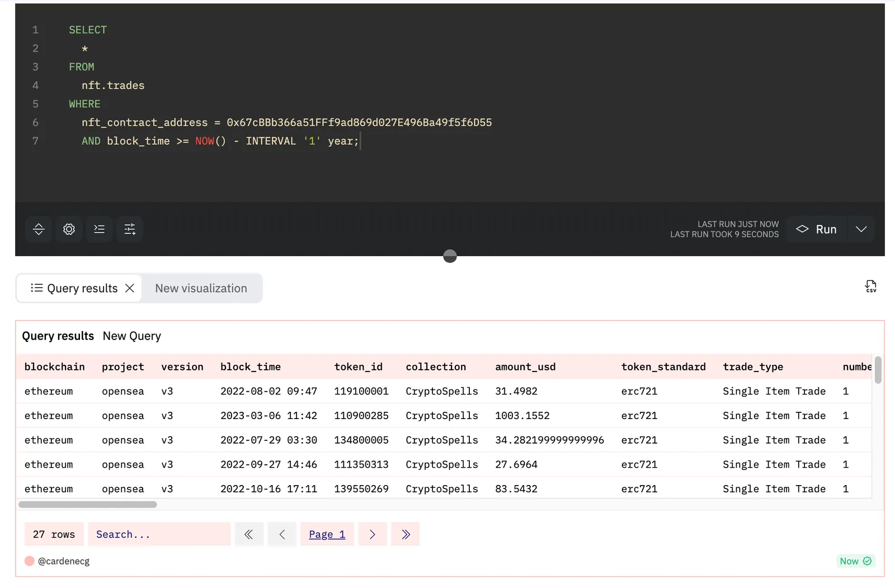This screenshot has width=895, height=588.
Task: Go to the first results page
Action: pos(249,534)
